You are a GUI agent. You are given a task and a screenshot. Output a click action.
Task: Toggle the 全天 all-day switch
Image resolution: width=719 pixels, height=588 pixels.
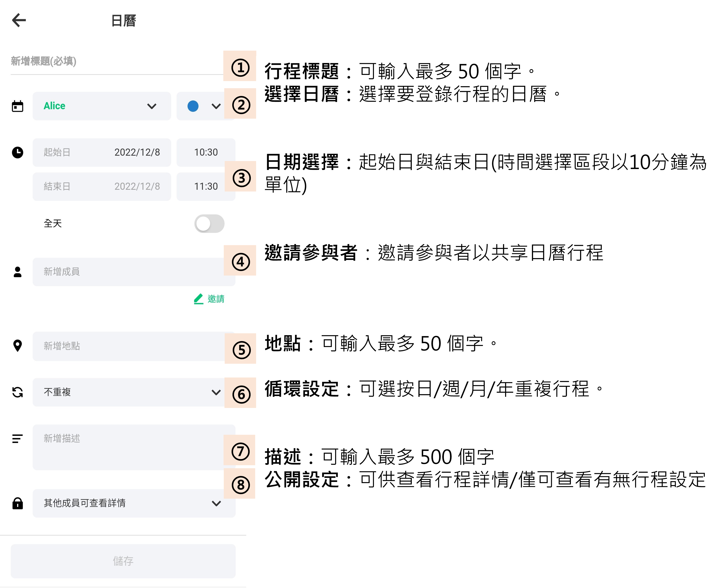(209, 224)
